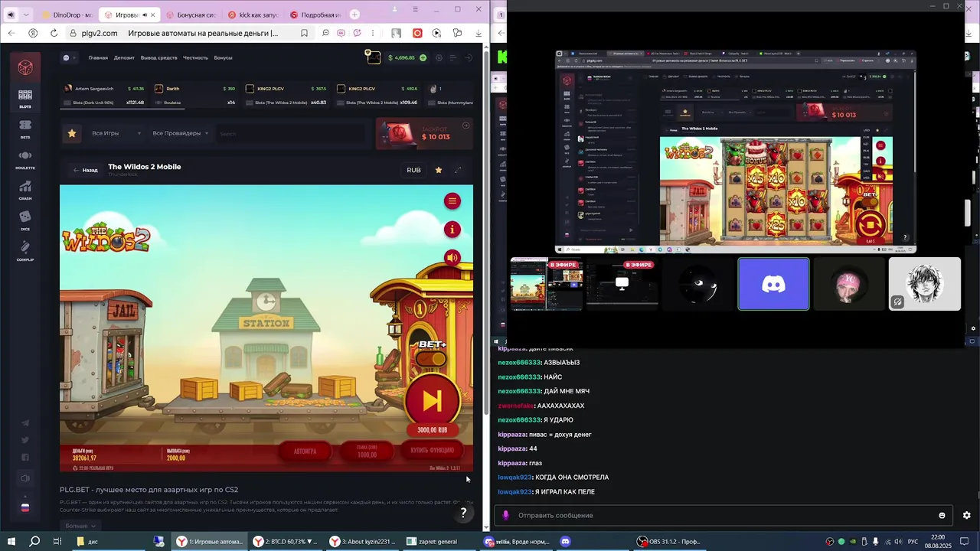The image size is (980, 551).
Task: Open the Coinflip game in sidebar
Action: click(25, 251)
